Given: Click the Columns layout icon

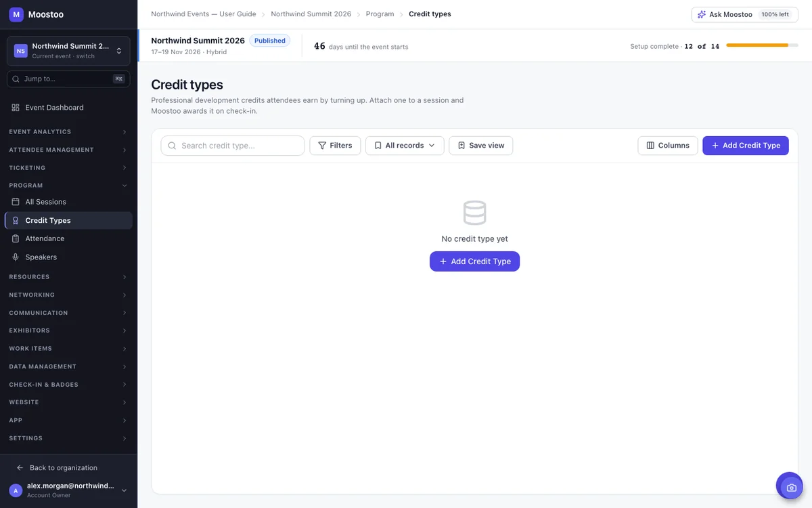Looking at the screenshot, I should point(650,146).
